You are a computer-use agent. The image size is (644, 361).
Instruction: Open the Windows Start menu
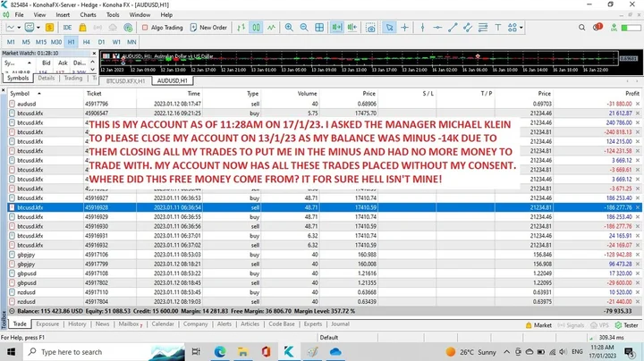click(11, 352)
